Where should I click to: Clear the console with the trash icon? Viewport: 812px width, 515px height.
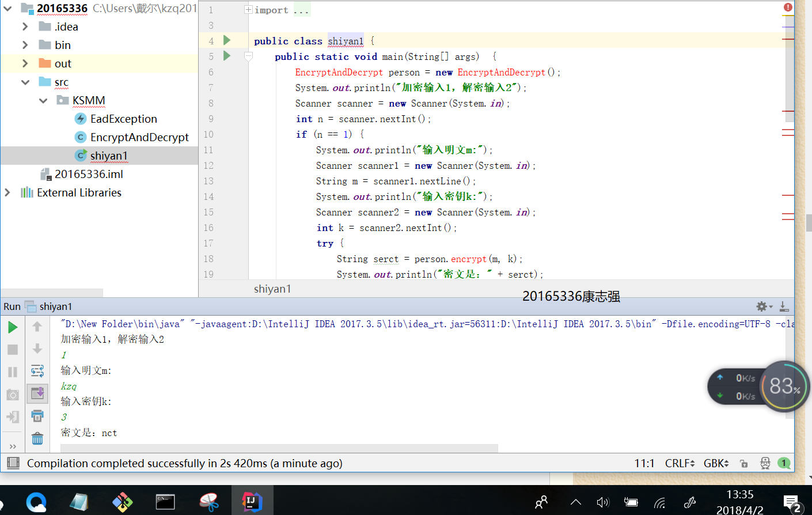point(37,439)
